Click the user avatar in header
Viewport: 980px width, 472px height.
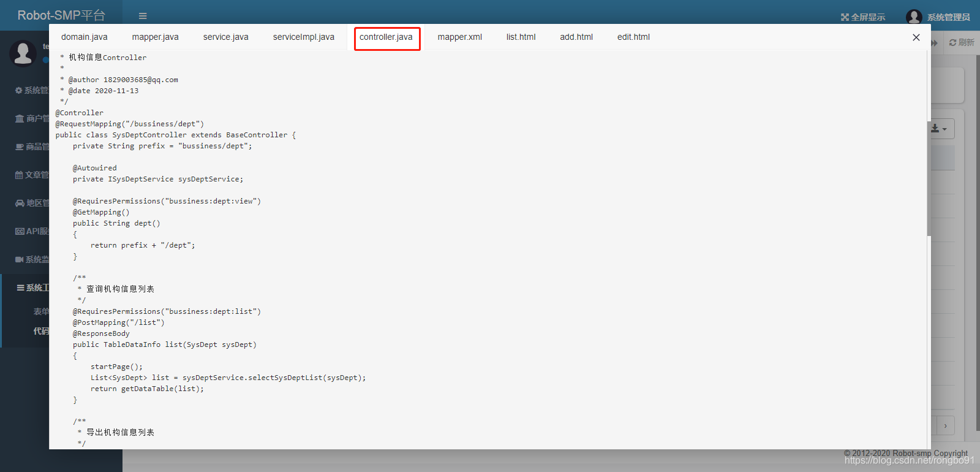pos(914,17)
